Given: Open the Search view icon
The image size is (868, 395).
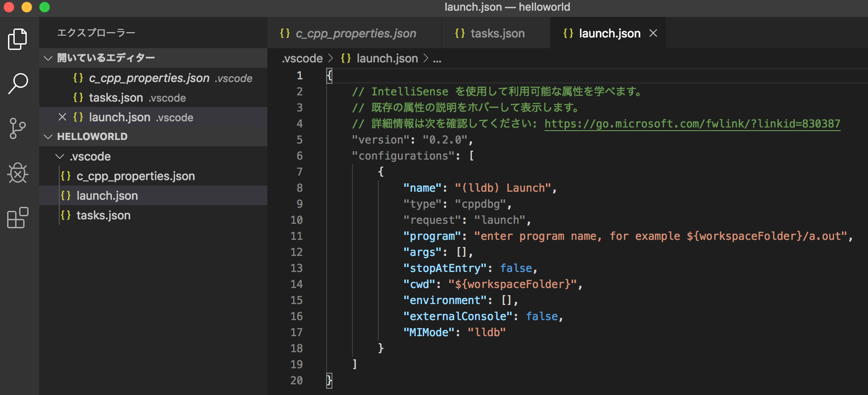Looking at the screenshot, I should 18,84.
